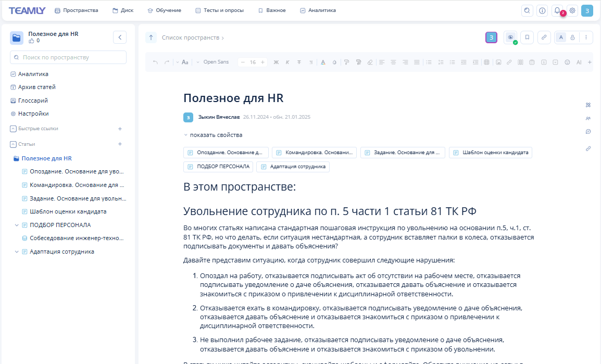Go to Список пространств breadcrumb
Screen dimensions: 601x364
191,37
